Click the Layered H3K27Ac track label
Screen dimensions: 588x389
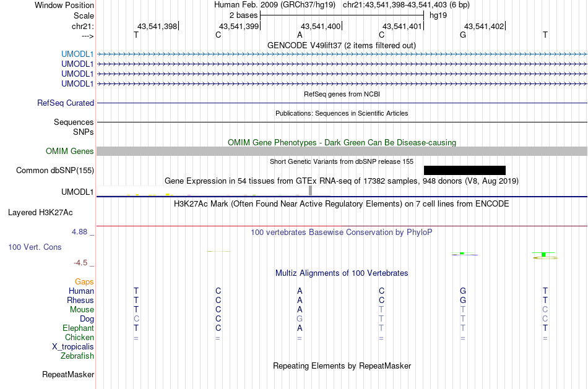coord(40,213)
